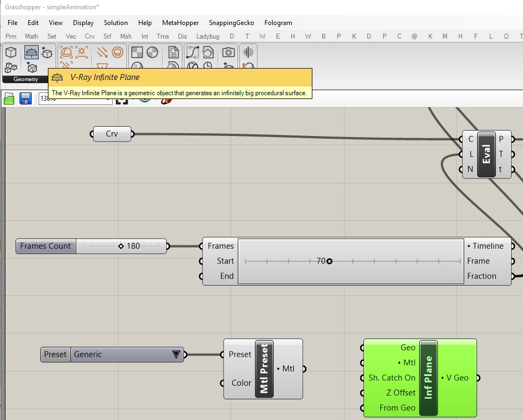
Task: Click the Inf Plane component
Action: [428, 378]
